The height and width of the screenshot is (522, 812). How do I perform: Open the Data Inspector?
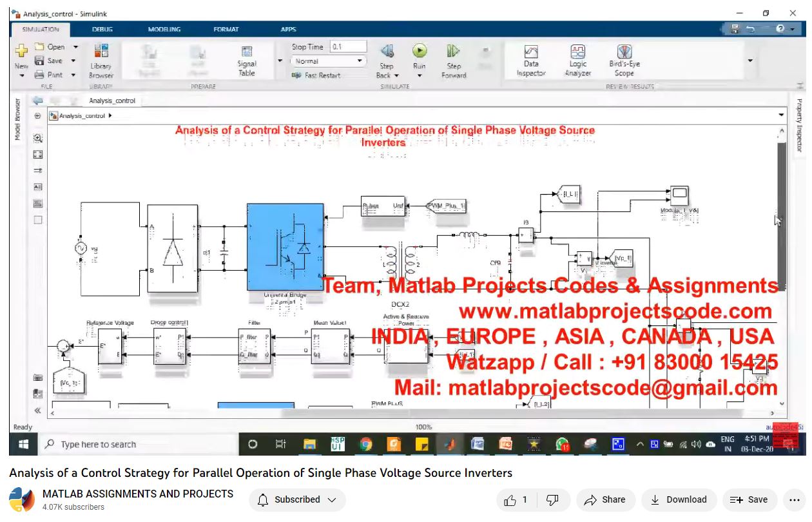click(530, 52)
